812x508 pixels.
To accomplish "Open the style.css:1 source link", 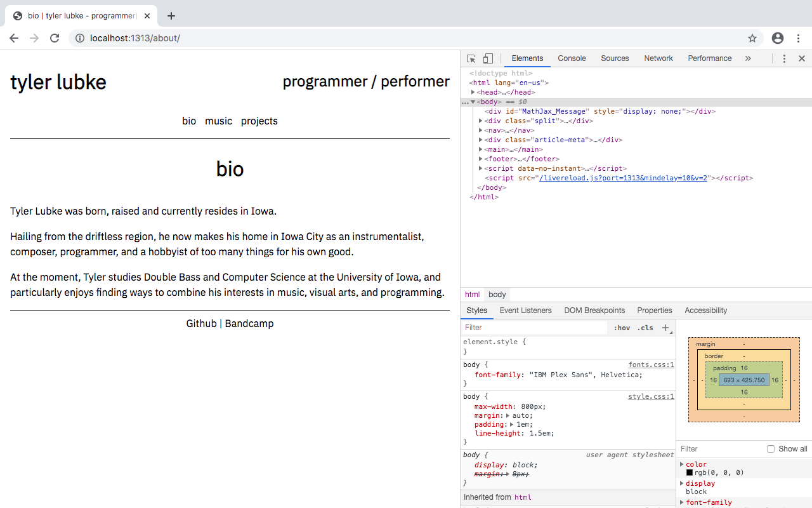I will [651, 396].
